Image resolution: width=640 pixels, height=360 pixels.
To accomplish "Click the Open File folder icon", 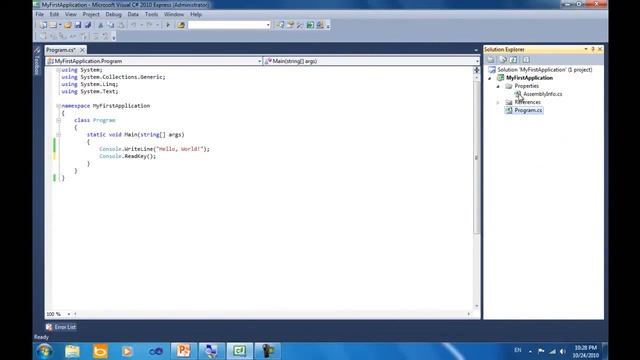I will coord(68,25).
